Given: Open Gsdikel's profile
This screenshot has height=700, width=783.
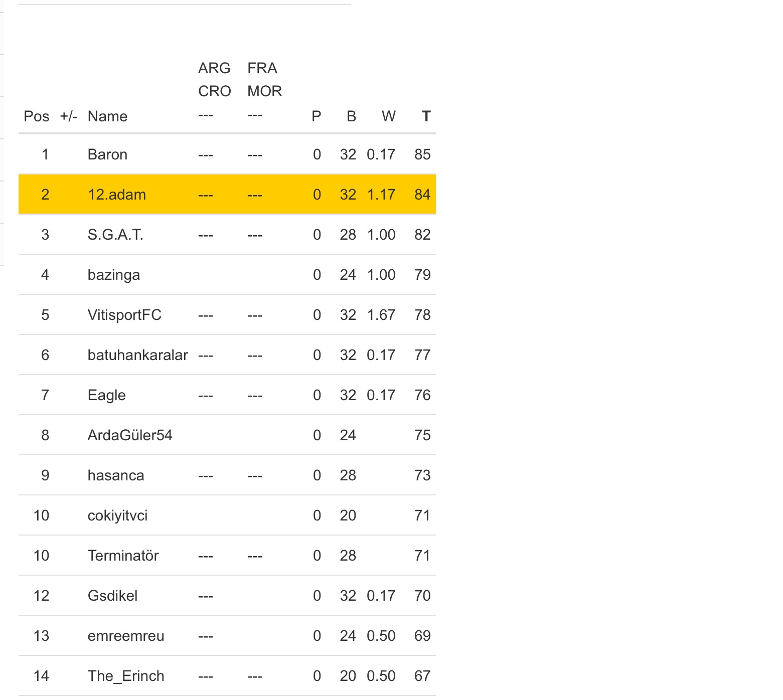Looking at the screenshot, I should [112, 596].
